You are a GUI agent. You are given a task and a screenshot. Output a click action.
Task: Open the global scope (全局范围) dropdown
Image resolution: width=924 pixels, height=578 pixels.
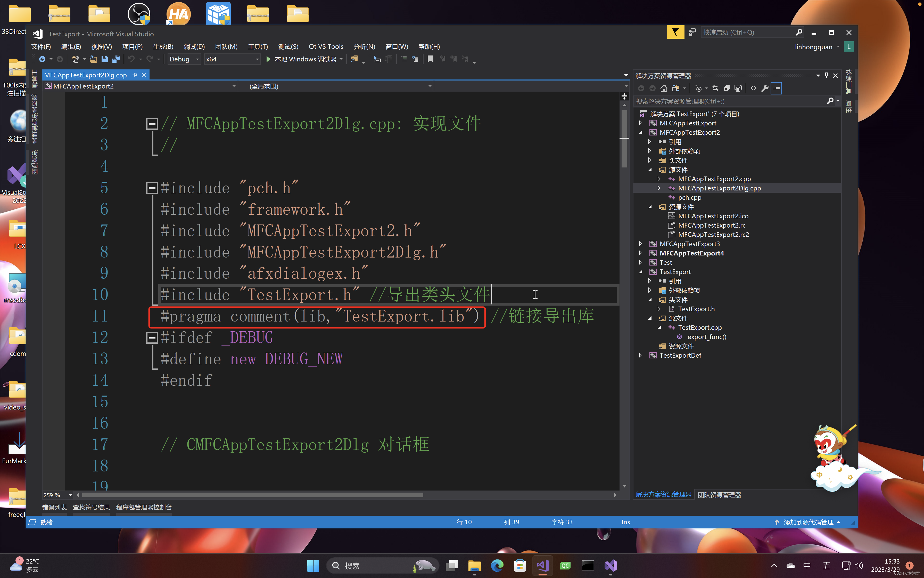[x=336, y=86]
